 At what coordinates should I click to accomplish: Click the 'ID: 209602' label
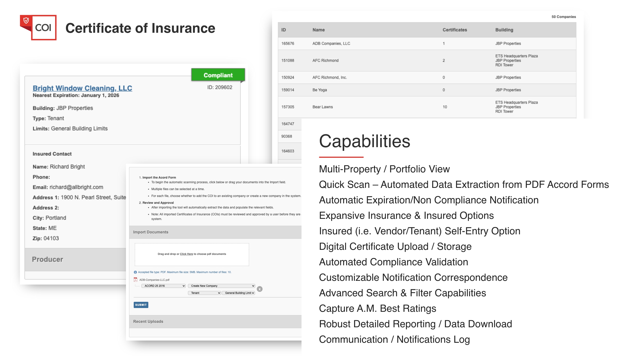tap(219, 87)
